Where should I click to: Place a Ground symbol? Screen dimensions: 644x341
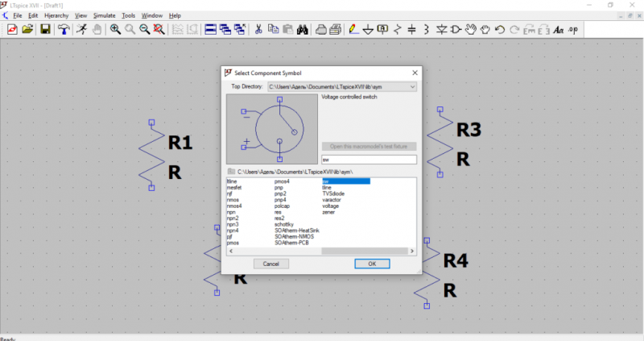pyautogui.click(x=368, y=29)
